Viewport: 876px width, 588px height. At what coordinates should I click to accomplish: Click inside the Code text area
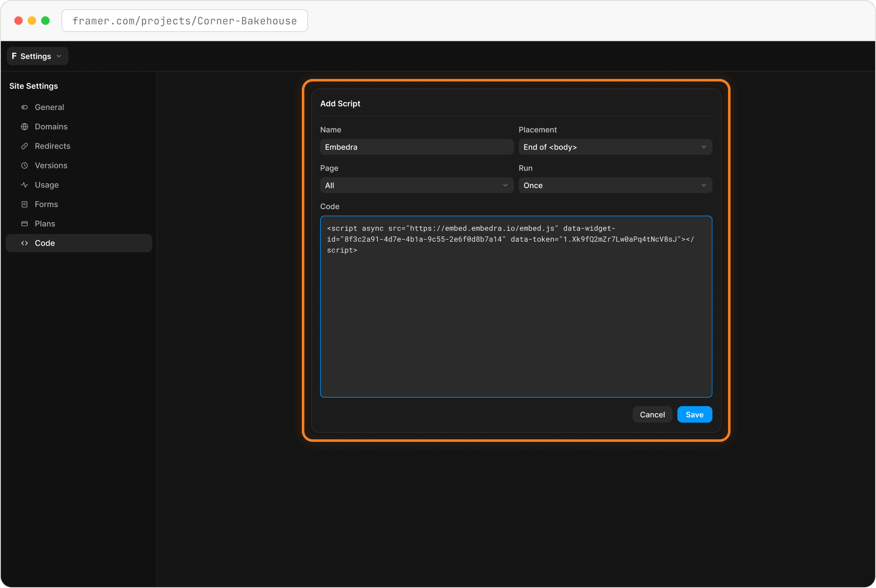[x=516, y=307]
